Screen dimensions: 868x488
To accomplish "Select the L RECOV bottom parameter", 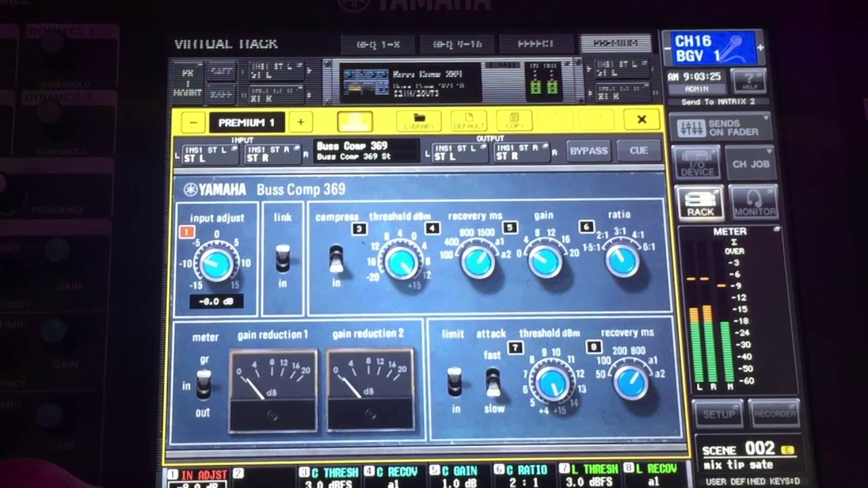I will tap(654, 475).
